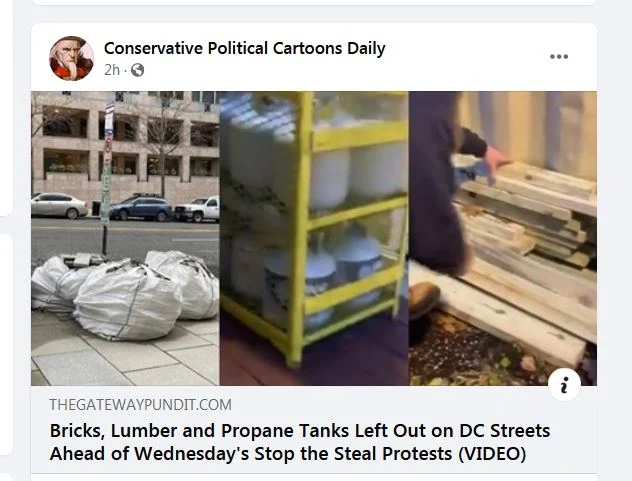Open the sandbag sidewalk photo panel
The width and height of the screenshot is (632, 481).
click(125, 238)
